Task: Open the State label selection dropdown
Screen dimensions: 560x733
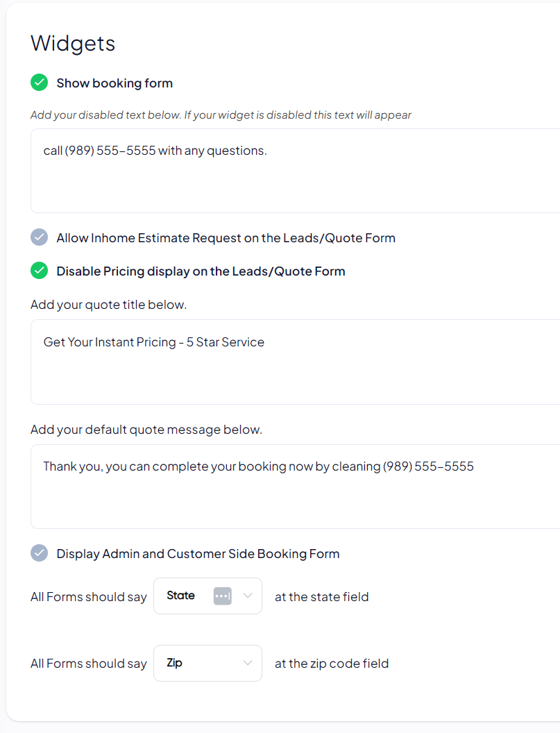Action: coord(207,596)
